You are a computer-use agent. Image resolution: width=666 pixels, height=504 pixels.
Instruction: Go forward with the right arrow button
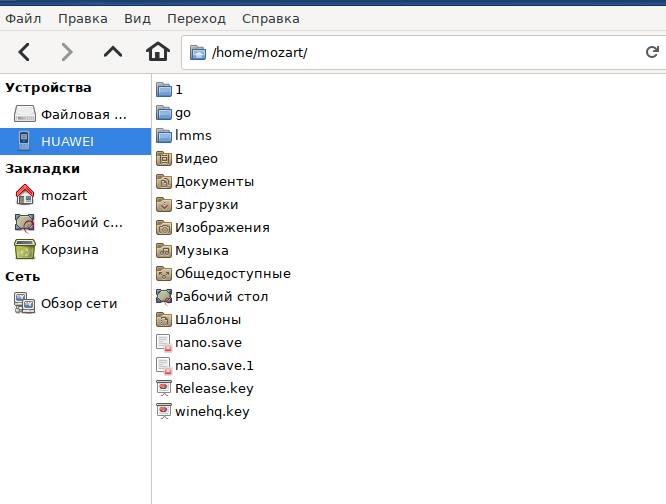67,52
